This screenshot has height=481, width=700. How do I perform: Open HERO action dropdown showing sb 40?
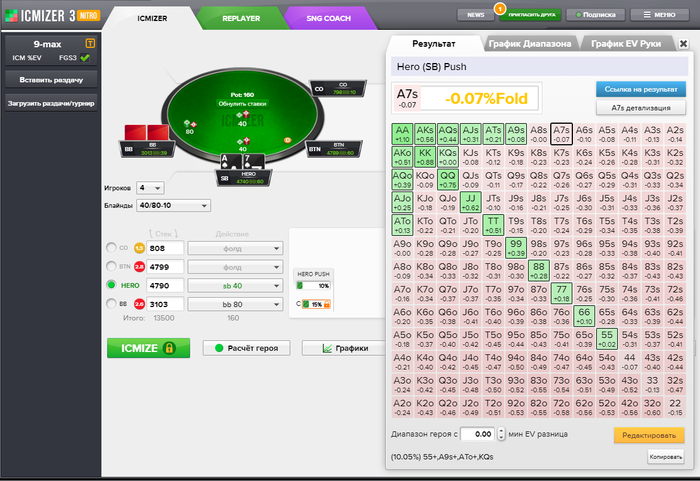tap(235, 286)
